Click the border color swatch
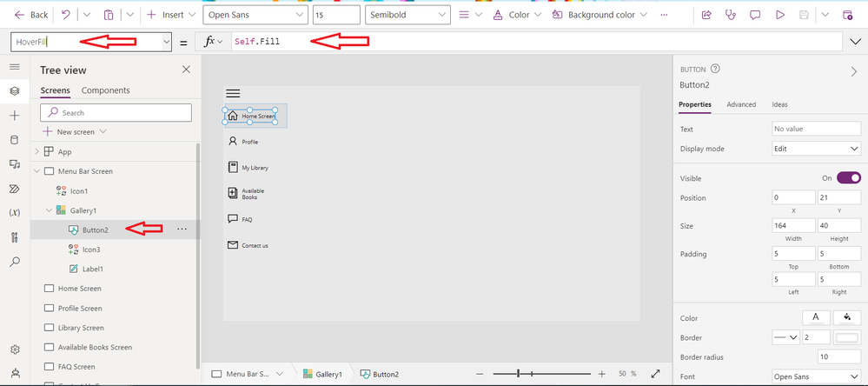 point(847,337)
